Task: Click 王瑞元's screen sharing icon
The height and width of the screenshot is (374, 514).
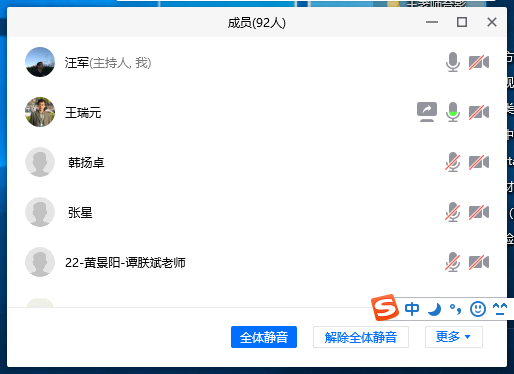Action: click(x=427, y=112)
